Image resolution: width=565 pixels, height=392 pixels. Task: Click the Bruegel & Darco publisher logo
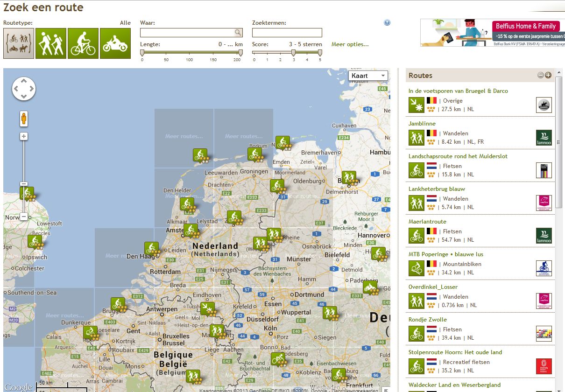pyautogui.click(x=544, y=105)
